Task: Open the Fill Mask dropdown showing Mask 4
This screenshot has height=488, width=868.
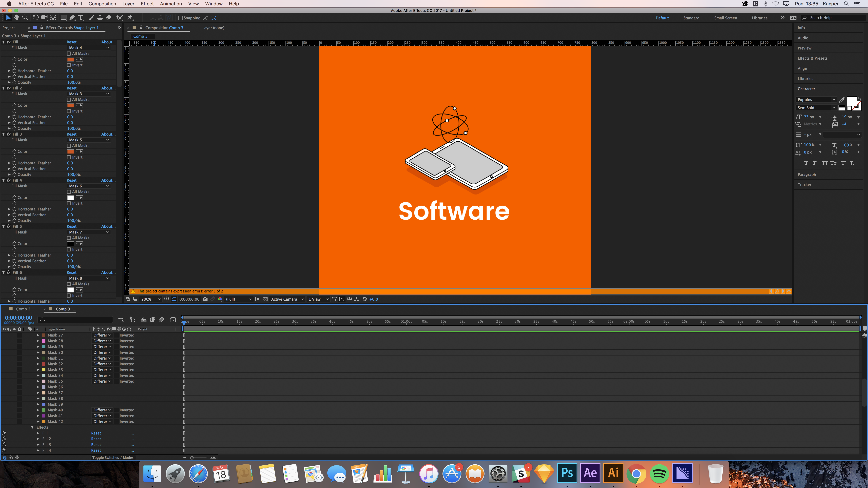Action: pos(89,48)
